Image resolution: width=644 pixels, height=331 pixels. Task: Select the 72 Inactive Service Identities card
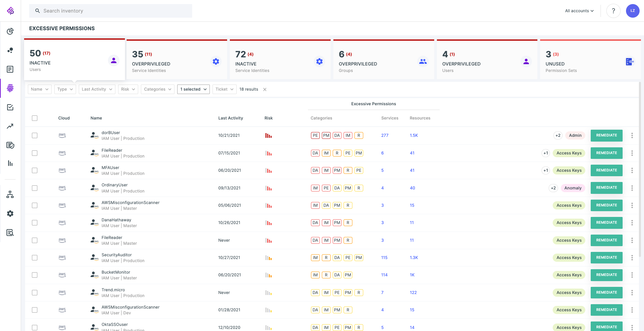[280, 60]
